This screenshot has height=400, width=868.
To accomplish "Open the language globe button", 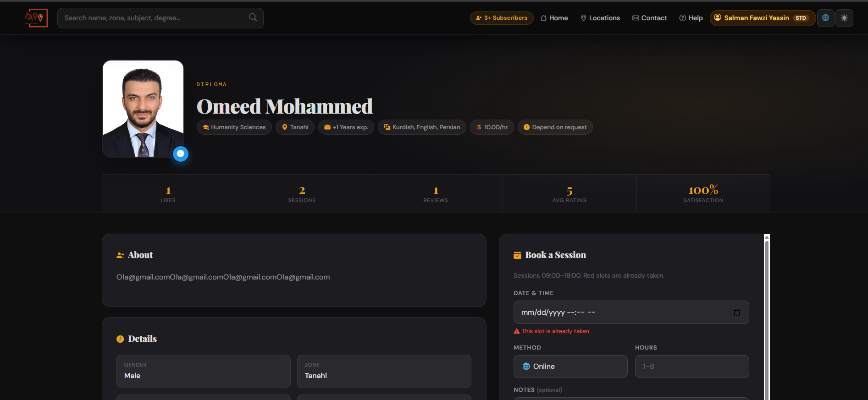I will pyautogui.click(x=825, y=18).
